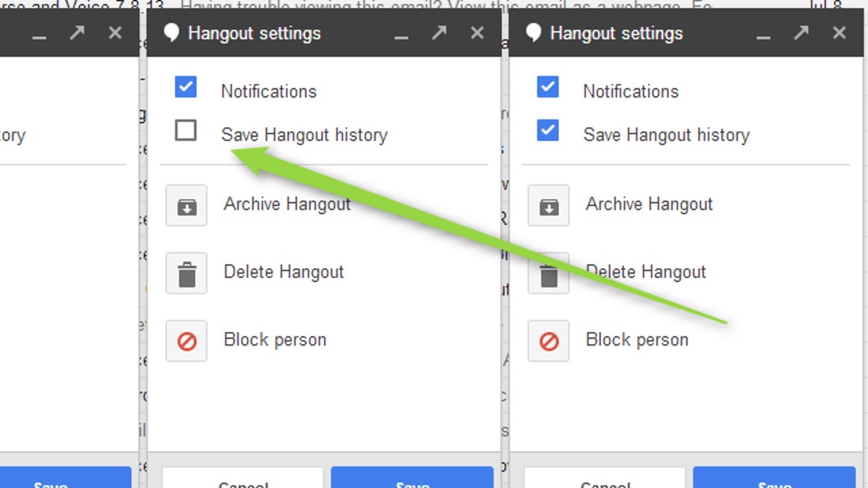Close the middle Hangout settings window
The width and height of the screenshot is (868, 488).
477,33
